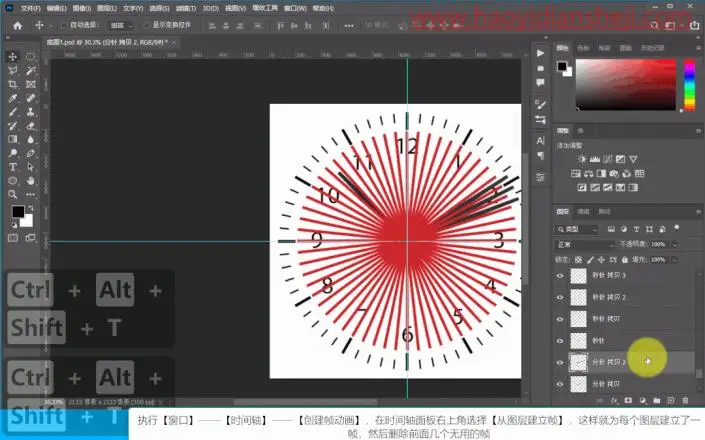
Task: Add an Invert adjustment
Action: point(582,187)
